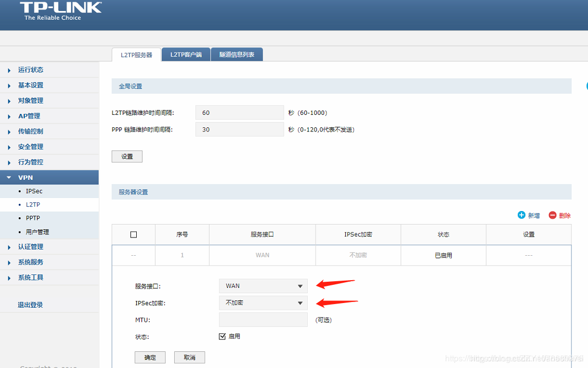Viewport: 588px width, 368px height.
Task: Expand the 安全管理 menu arrow
Action: 9,147
